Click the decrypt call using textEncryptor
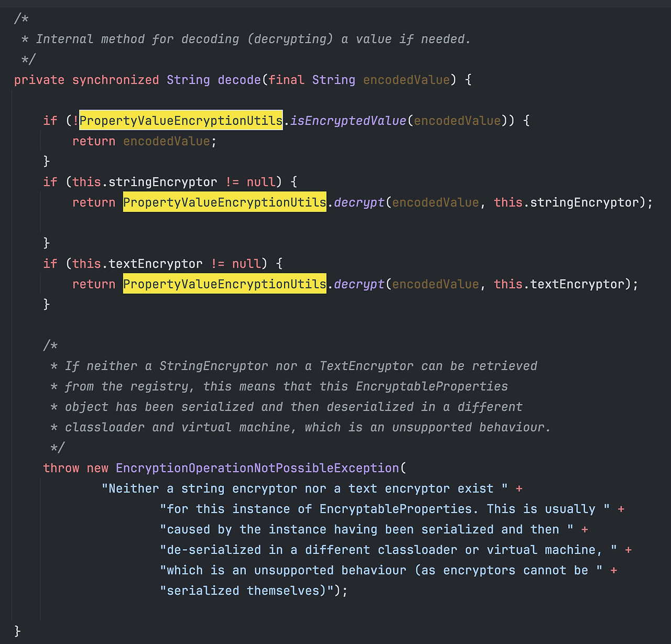 pyautogui.click(x=359, y=283)
